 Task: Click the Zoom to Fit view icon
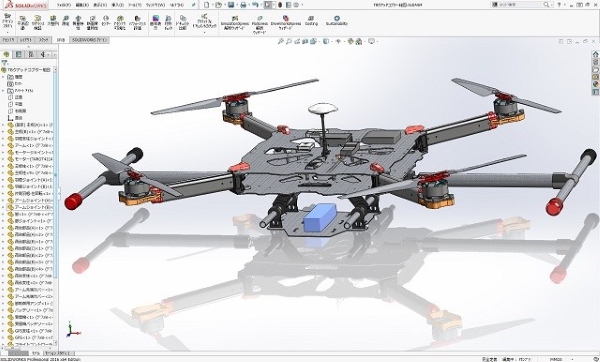280,41
